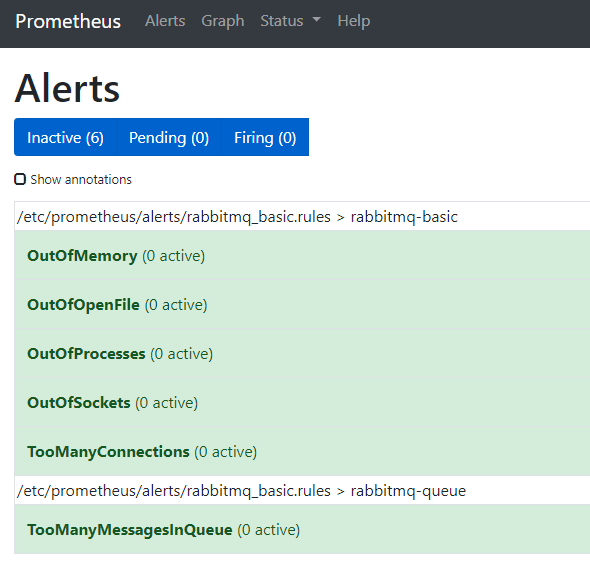Open the Prometheus home brand link
The width and height of the screenshot is (590, 569).
pyautogui.click(x=68, y=21)
